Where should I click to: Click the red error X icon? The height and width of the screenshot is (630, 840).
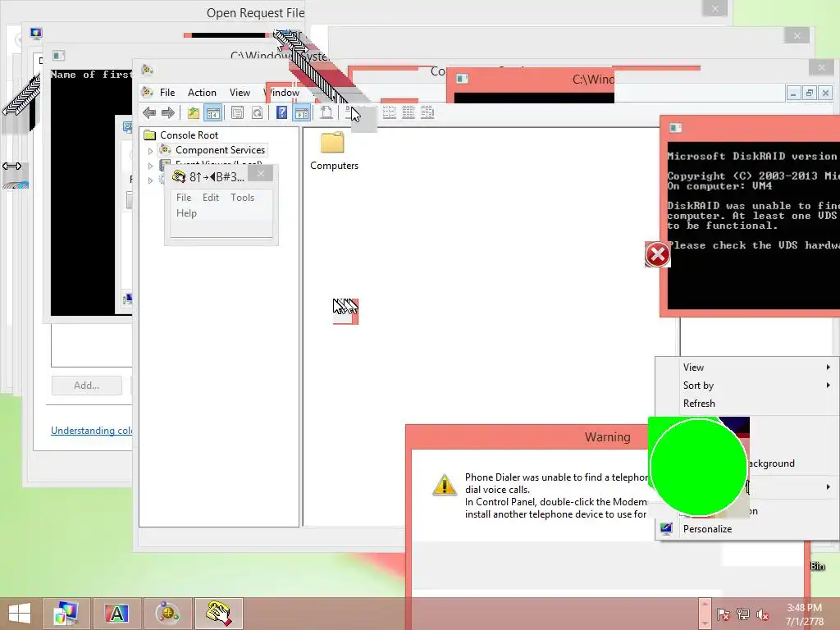pyautogui.click(x=657, y=254)
